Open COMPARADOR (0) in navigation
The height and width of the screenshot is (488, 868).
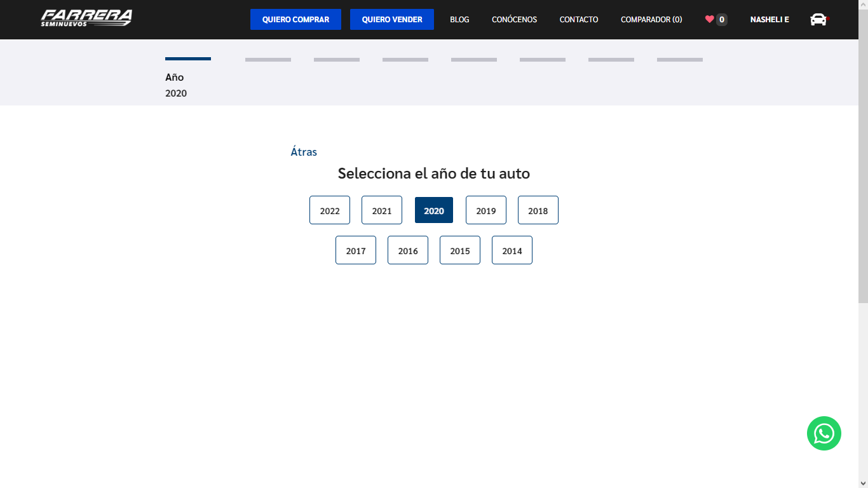(651, 20)
